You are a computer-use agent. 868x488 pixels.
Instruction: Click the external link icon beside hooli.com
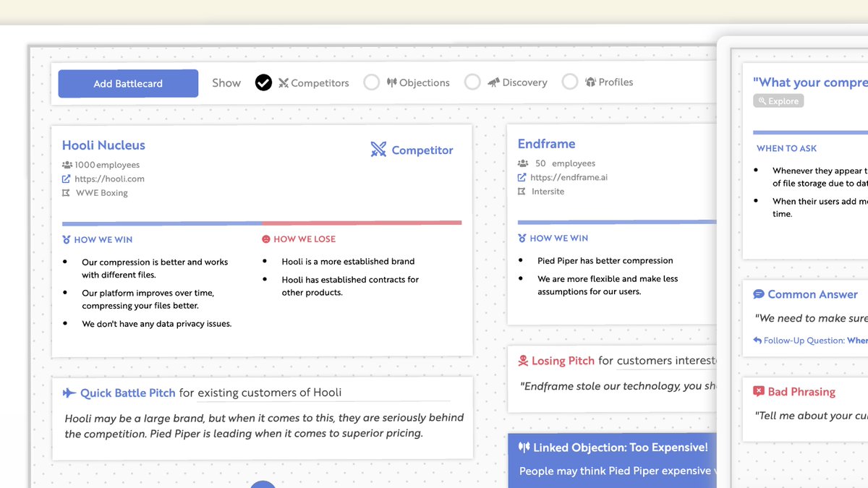pos(67,179)
